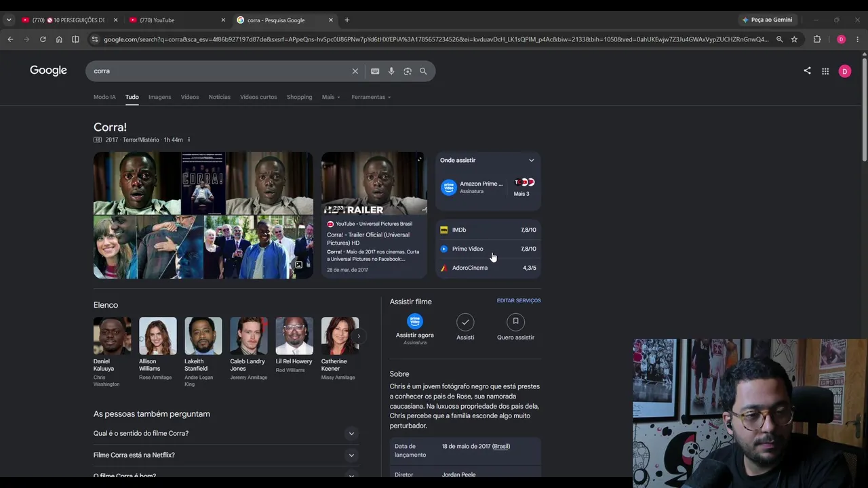Screen dimensions: 868x488
Task: Toggle the browser side panel icon
Action: pyautogui.click(x=75, y=39)
